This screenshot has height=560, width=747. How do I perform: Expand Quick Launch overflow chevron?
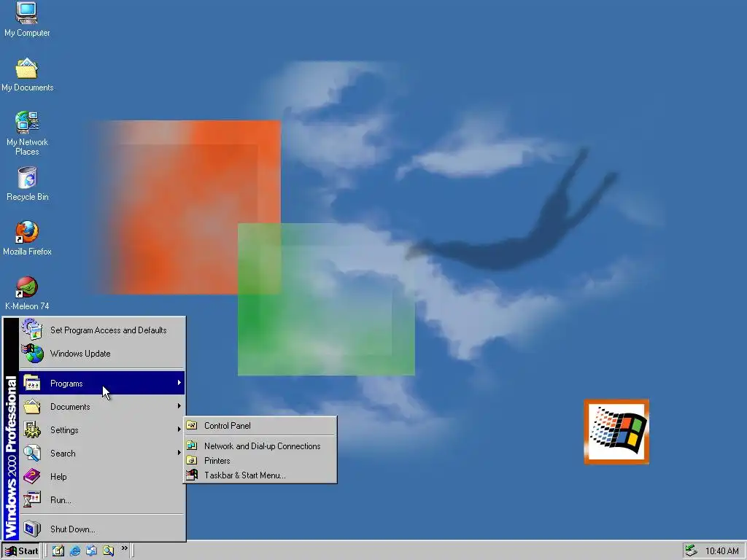124,548
